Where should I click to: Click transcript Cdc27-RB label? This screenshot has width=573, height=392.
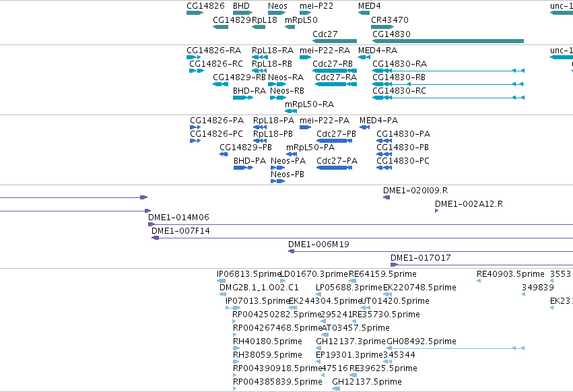(333, 63)
